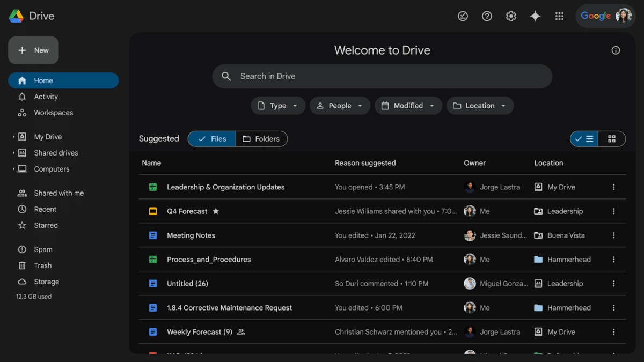Open the Google apps grid

click(x=559, y=16)
